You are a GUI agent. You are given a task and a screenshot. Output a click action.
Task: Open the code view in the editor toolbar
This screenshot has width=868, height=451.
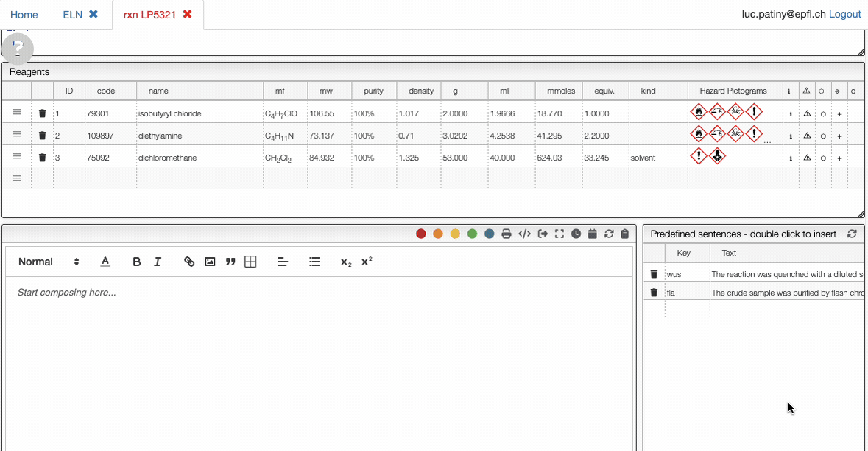coord(523,233)
